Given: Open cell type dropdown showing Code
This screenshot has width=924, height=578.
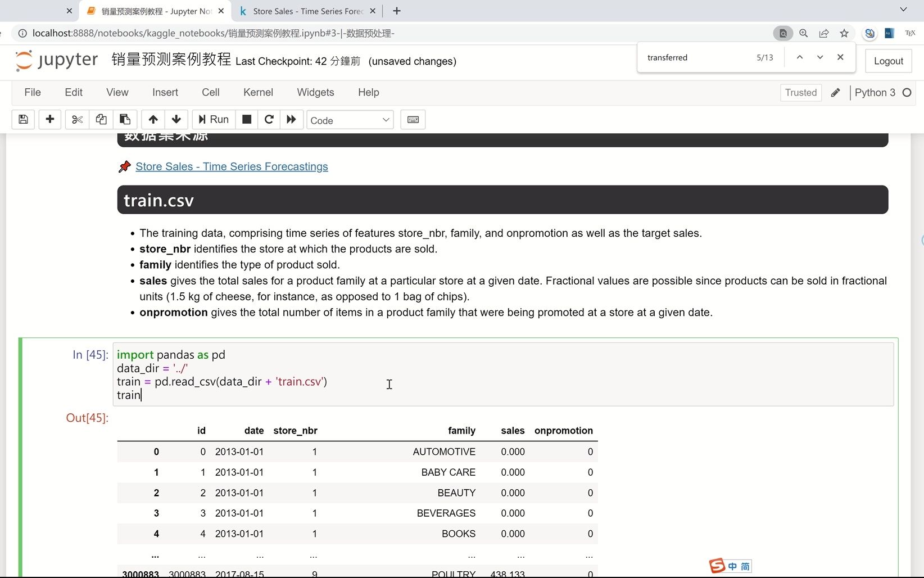Looking at the screenshot, I should click(350, 120).
